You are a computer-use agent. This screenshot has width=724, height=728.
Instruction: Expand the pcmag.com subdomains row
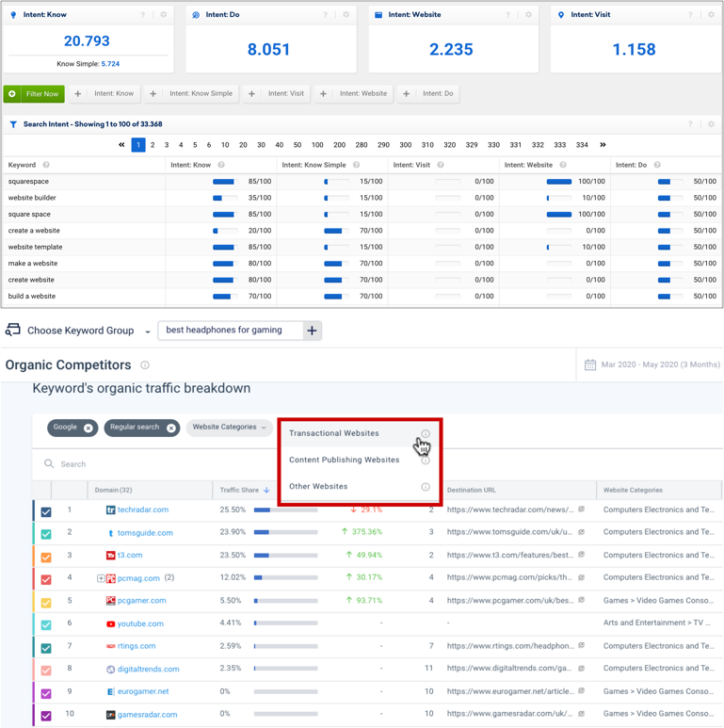pos(101,578)
